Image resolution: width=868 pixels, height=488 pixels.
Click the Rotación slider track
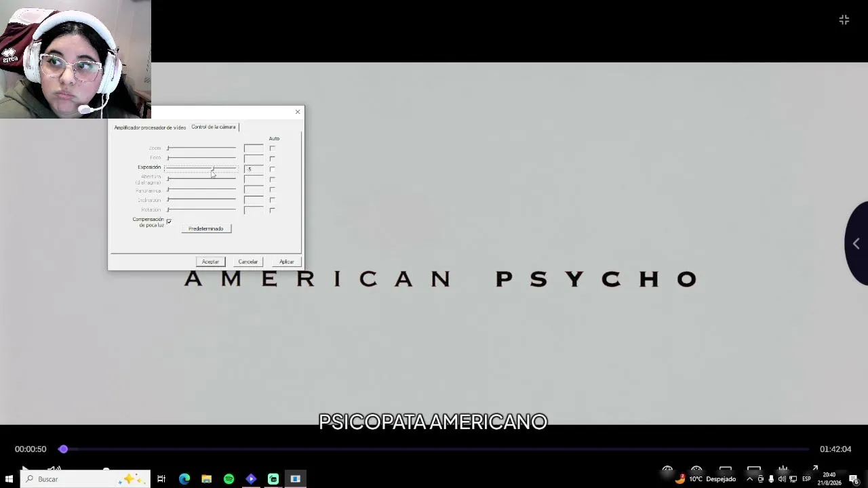pyautogui.click(x=201, y=209)
